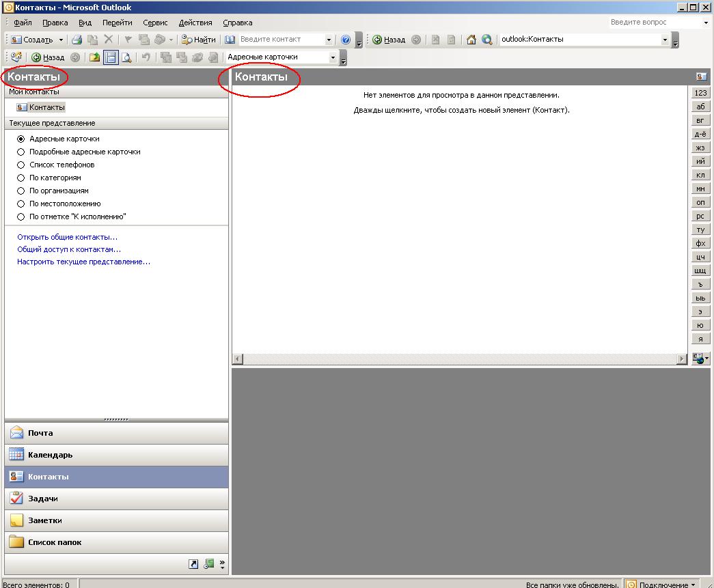The image size is (714, 588).
Task: Select Подробные адресные карточки view
Action: click(21, 152)
